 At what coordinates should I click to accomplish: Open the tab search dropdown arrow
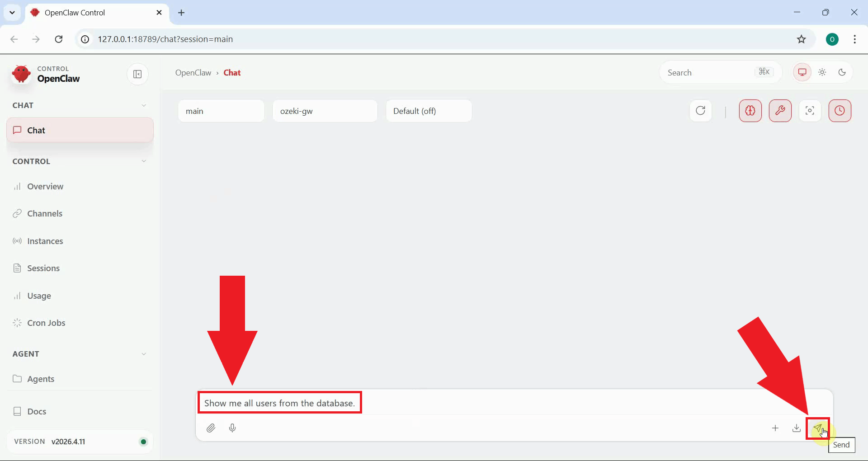[12, 13]
